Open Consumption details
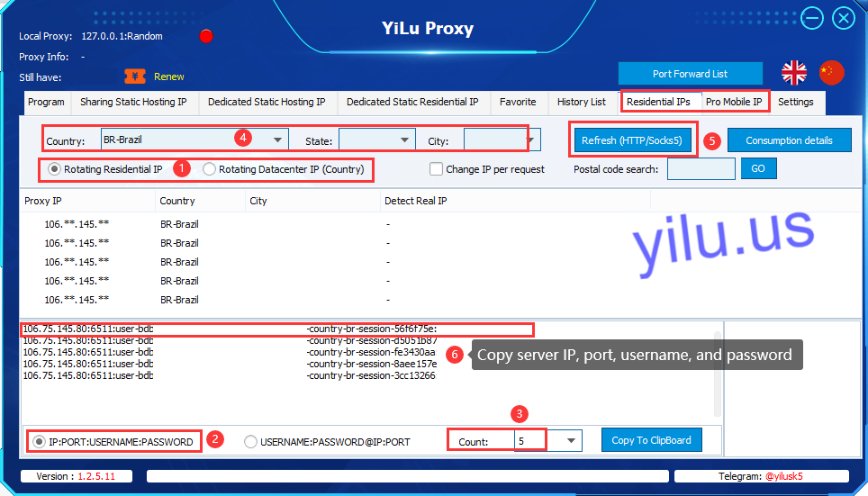This screenshot has width=868, height=496. [789, 140]
